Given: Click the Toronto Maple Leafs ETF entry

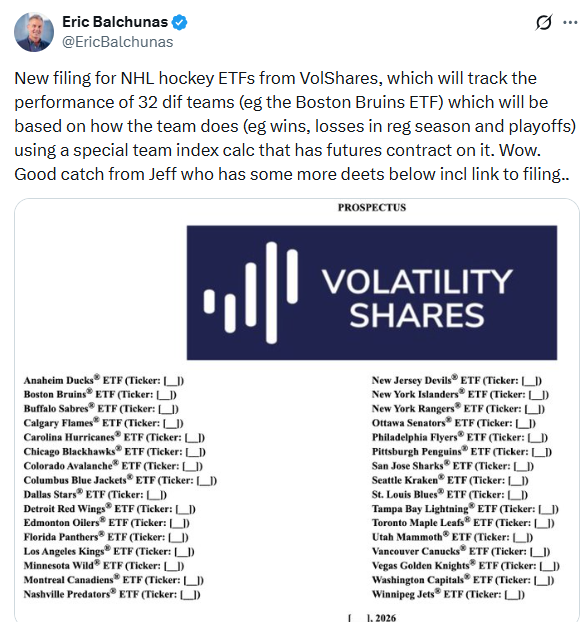Looking at the screenshot, I should (463, 522).
